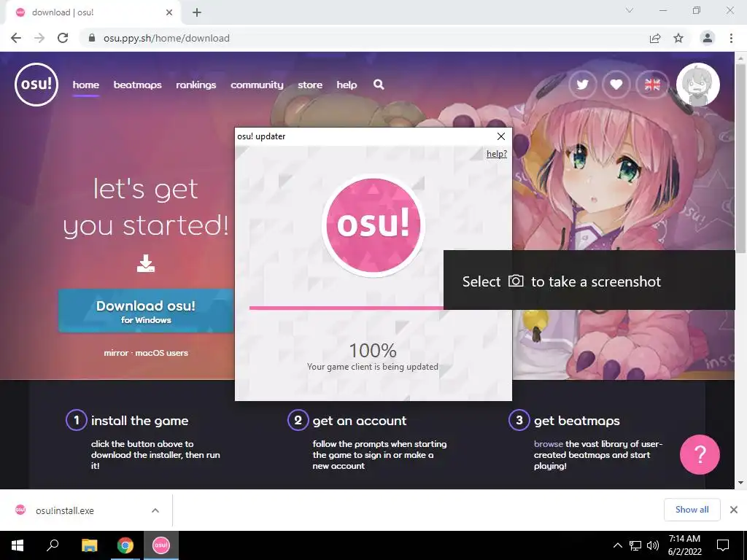Share this page via address bar icon
This screenshot has height=560, width=747.
tap(655, 38)
